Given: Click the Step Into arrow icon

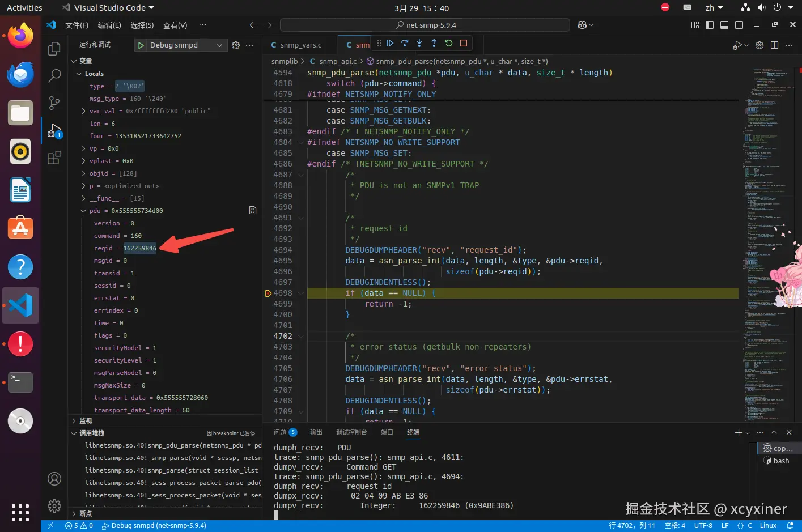Looking at the screenshot, I should click(419, 43).
